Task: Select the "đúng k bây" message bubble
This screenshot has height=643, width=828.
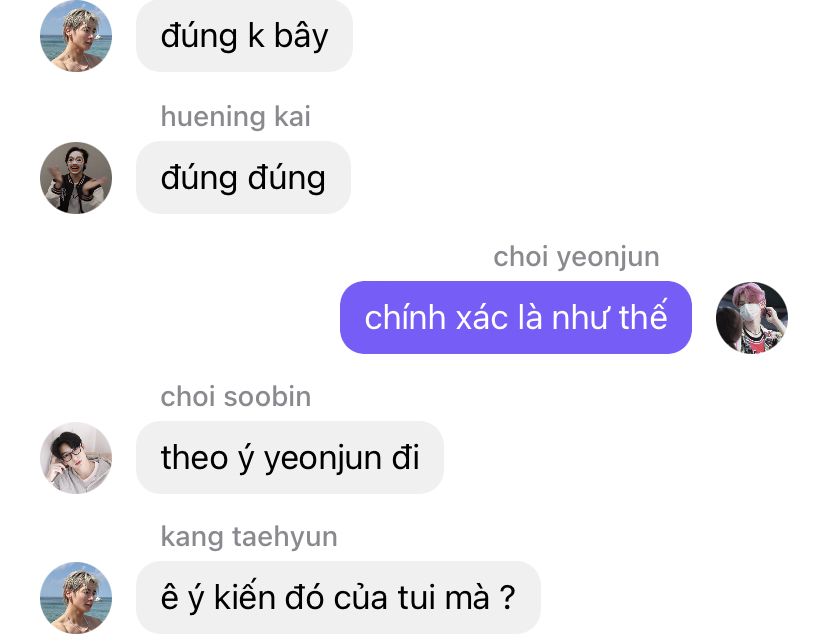Action: click(x=244, y=36)
